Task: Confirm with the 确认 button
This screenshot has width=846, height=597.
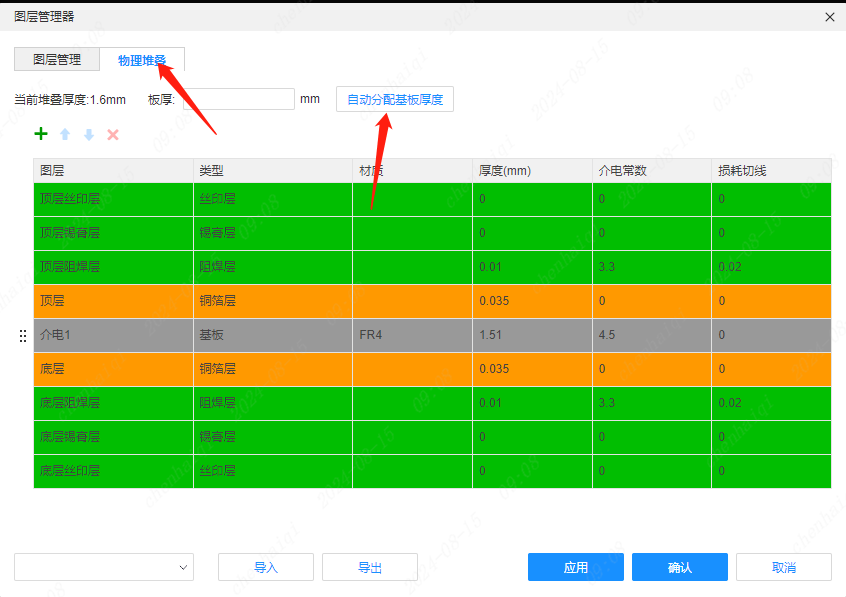Action: coord(680,567)
